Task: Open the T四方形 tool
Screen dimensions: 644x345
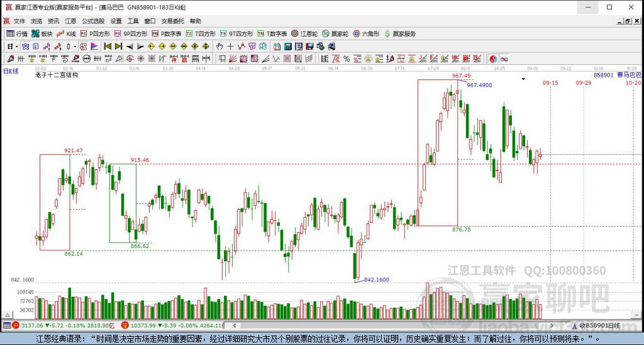Action: (x=201, y=34)
